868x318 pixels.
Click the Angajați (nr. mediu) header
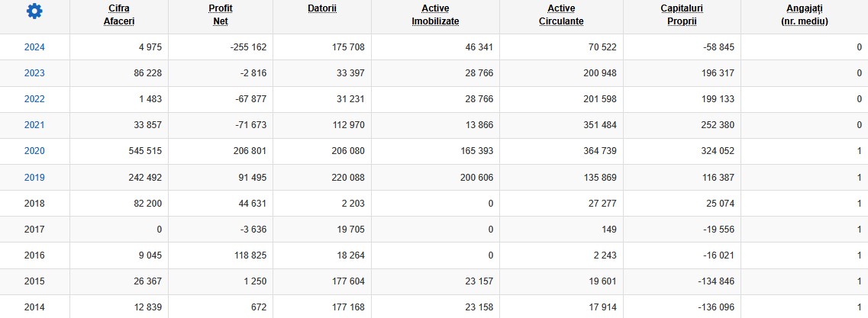(805, 15)
